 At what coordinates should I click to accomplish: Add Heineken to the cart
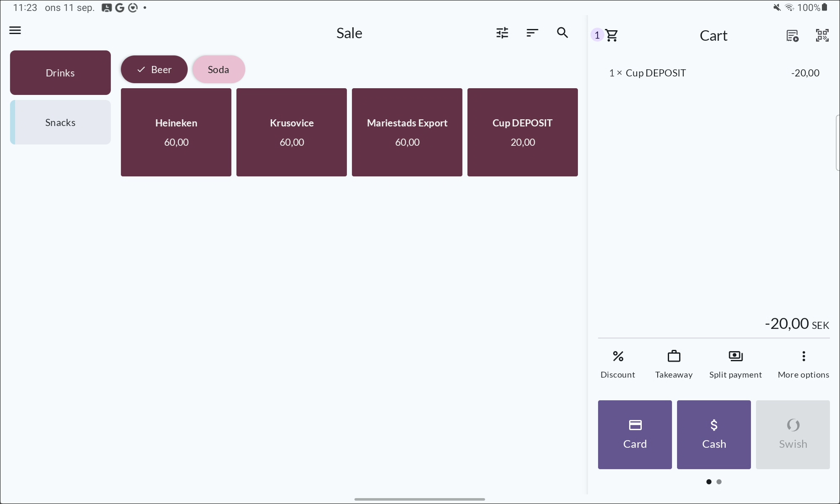[x=176, y=132]
